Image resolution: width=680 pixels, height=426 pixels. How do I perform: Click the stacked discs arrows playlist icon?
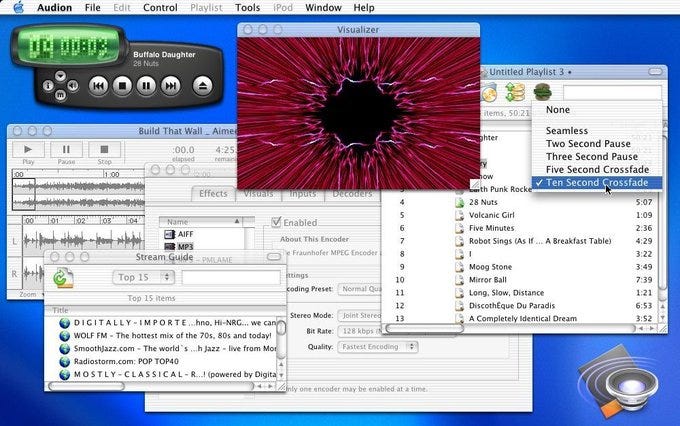(515, 92)
